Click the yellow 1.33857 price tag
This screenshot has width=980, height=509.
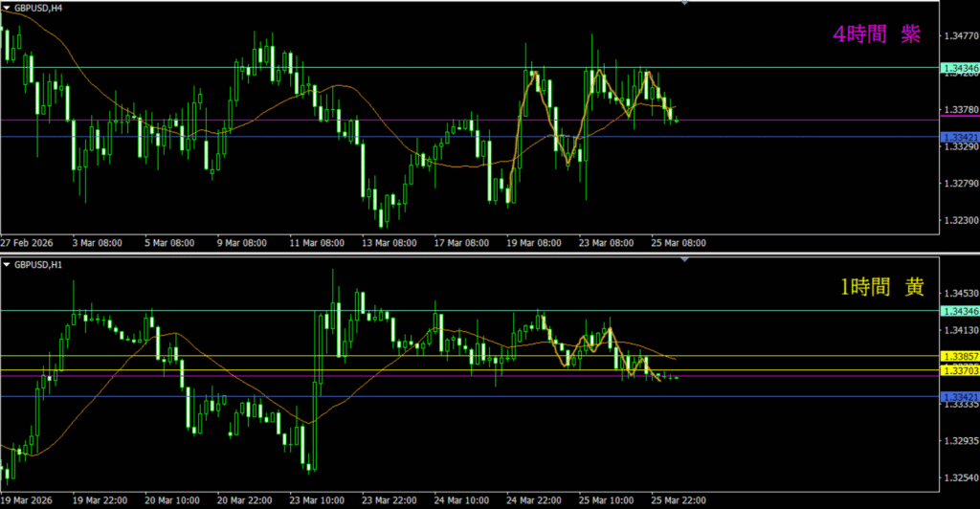(960, 357)
